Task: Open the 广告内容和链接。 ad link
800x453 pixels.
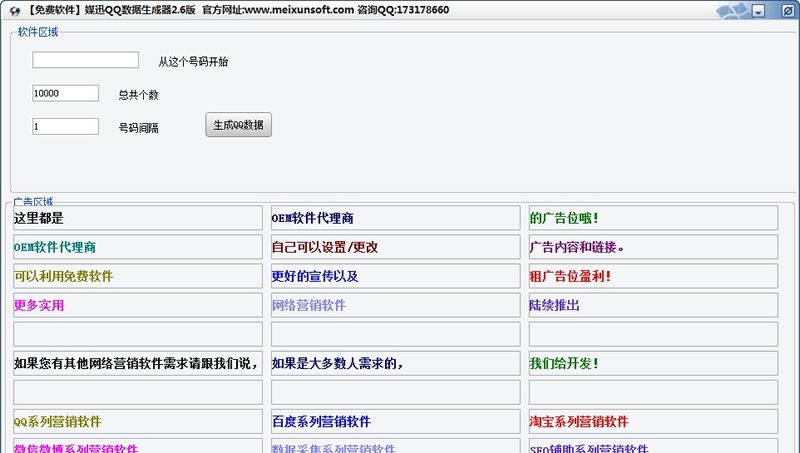Action: click(x=654, y=247)
